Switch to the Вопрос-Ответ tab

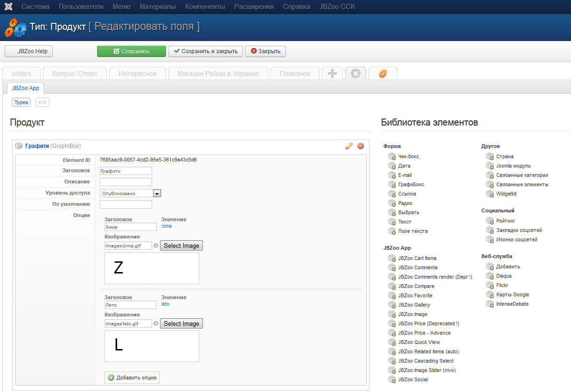pyautogui.click(x=75, y=74)
